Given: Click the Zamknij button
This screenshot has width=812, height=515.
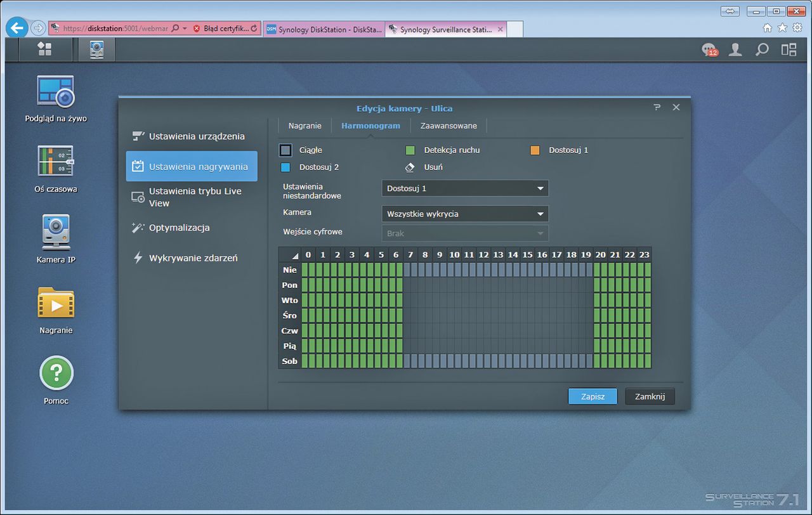Looking at the screenshot, I should coord(650,396).
